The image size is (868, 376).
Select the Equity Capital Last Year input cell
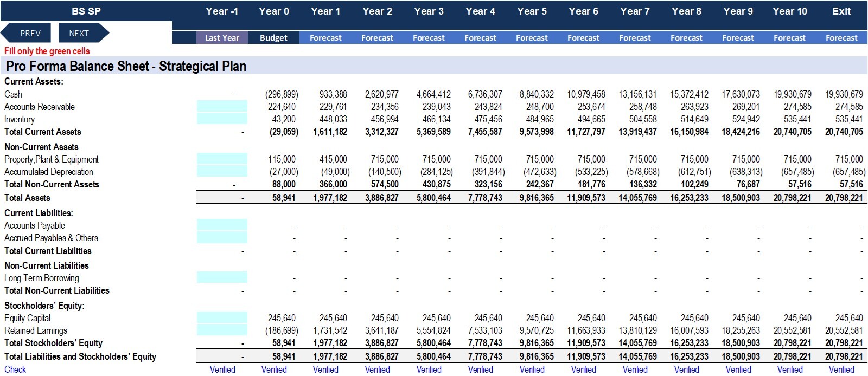[222, 318]
